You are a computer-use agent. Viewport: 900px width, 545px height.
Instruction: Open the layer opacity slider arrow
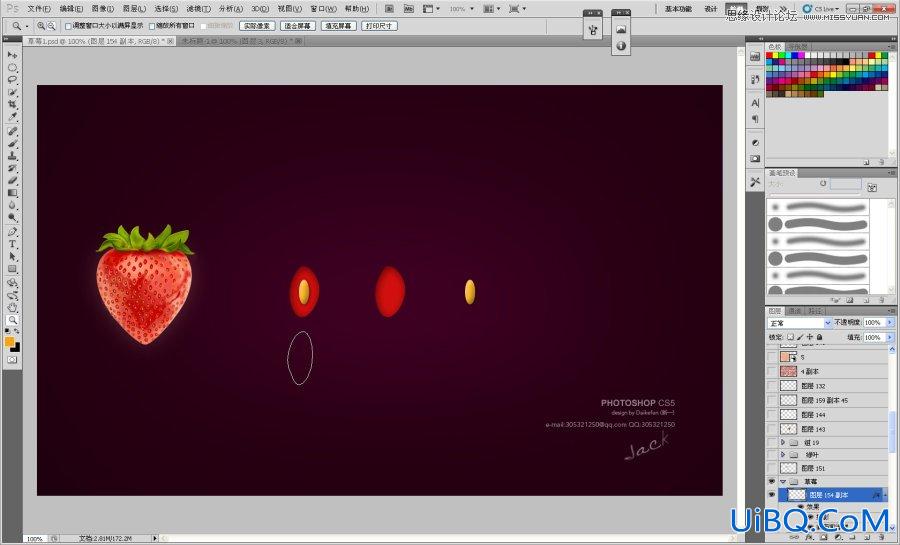click(x=890, y=323)
